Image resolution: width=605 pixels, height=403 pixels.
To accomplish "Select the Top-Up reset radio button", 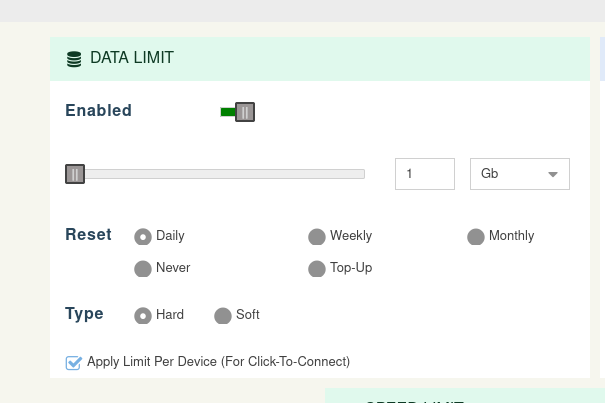I will point(317,269).
